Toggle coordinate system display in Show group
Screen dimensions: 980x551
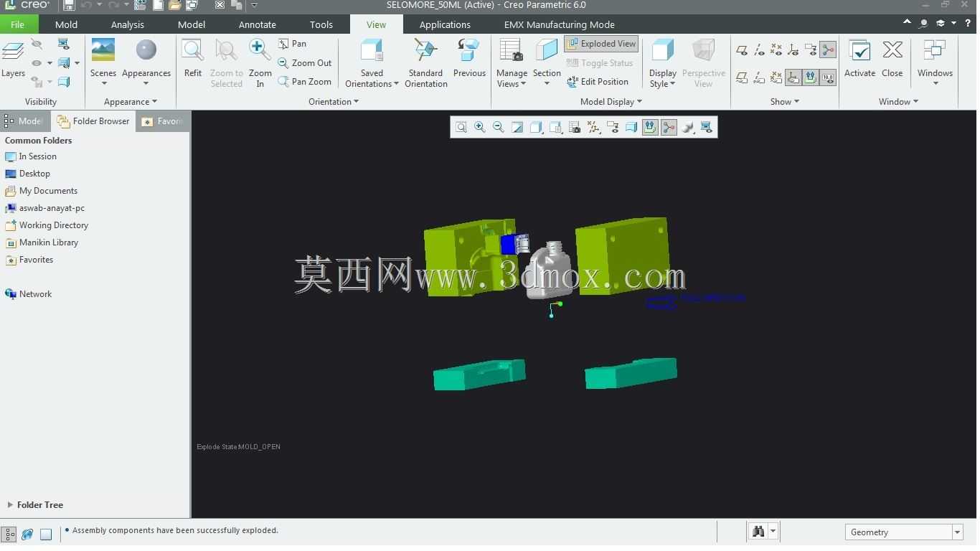click(793, 50)
